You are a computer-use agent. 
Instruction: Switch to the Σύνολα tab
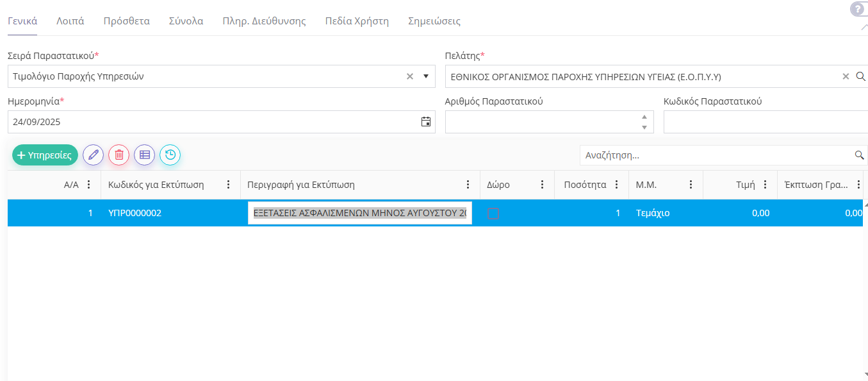pos(186,21)
